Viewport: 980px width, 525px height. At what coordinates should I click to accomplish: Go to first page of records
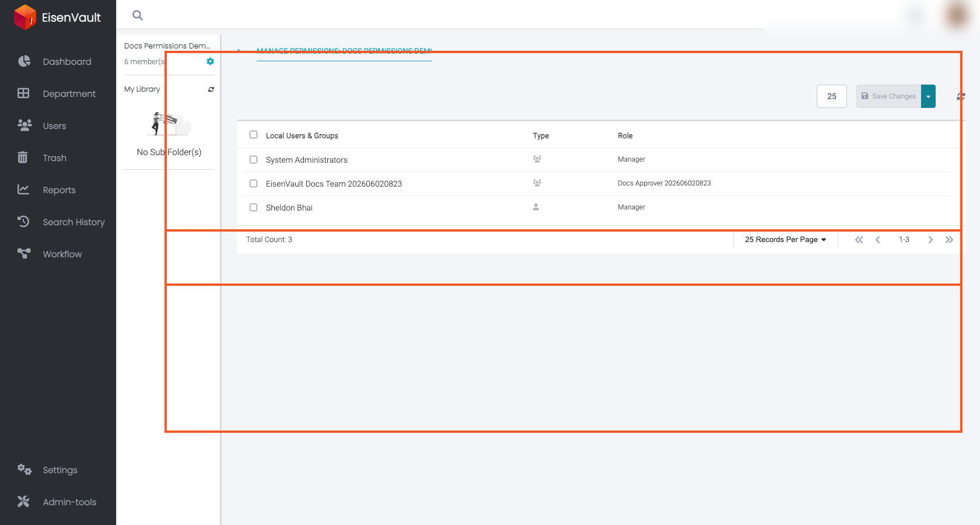pos(859,240)
